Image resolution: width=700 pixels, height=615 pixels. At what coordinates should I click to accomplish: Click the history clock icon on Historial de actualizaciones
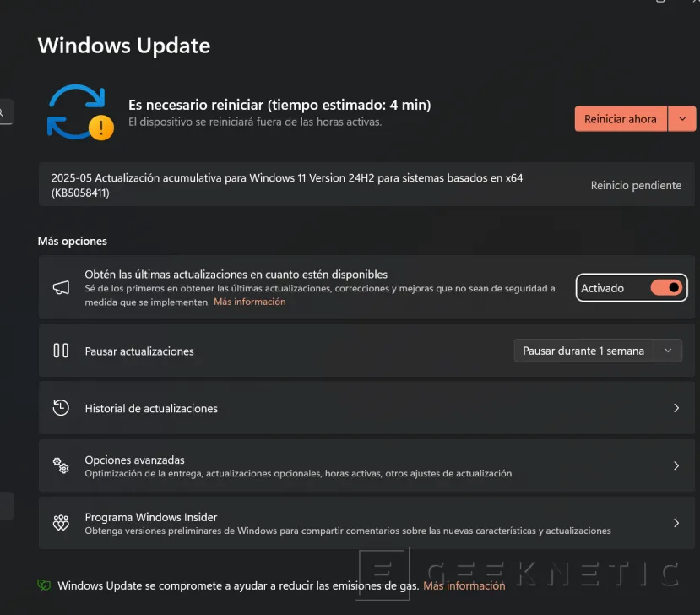pyautogui.click(x=60, y=407)
